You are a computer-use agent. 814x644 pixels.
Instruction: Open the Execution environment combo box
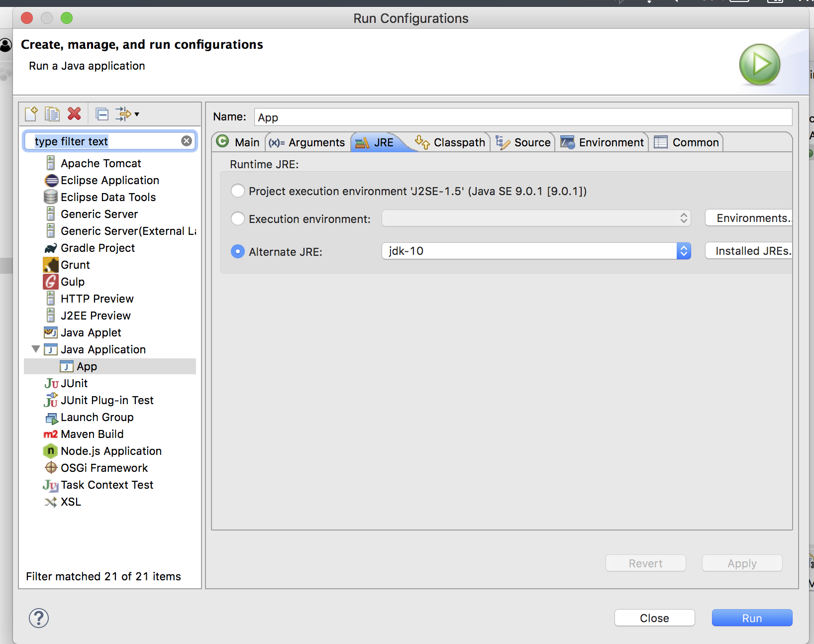click(536, 218)
